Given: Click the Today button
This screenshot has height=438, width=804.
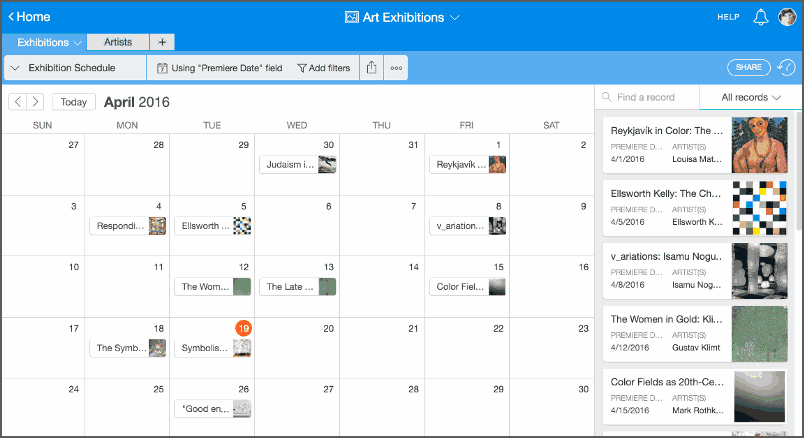Looking at the screenshot, I should (74, 102).
